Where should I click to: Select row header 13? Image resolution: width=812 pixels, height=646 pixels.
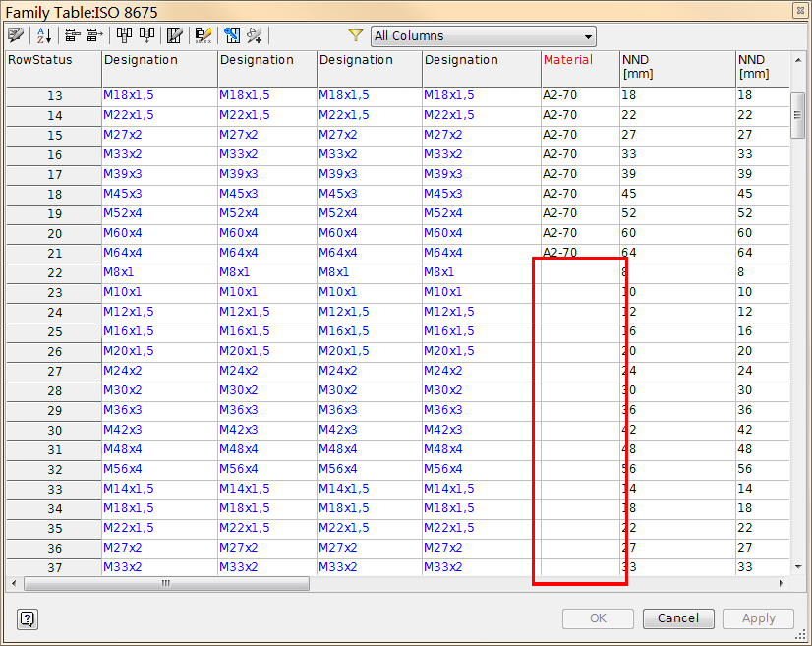(x=54, y=97)
